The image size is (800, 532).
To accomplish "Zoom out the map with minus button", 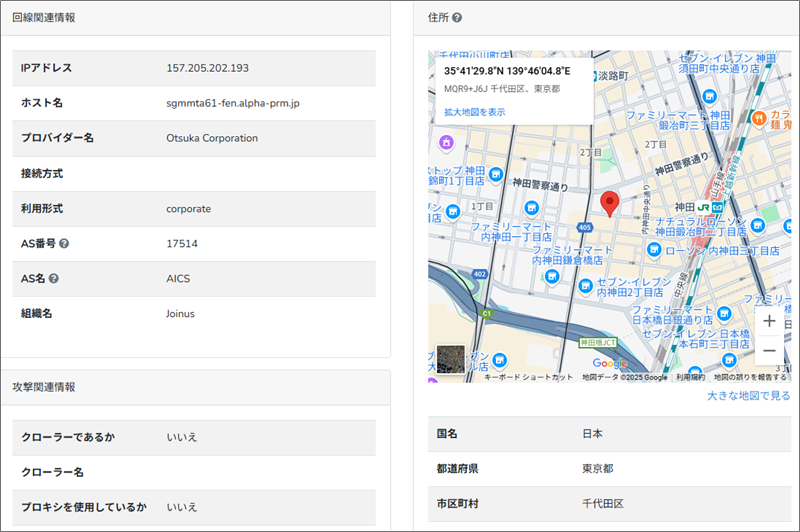I will (769, 350).
